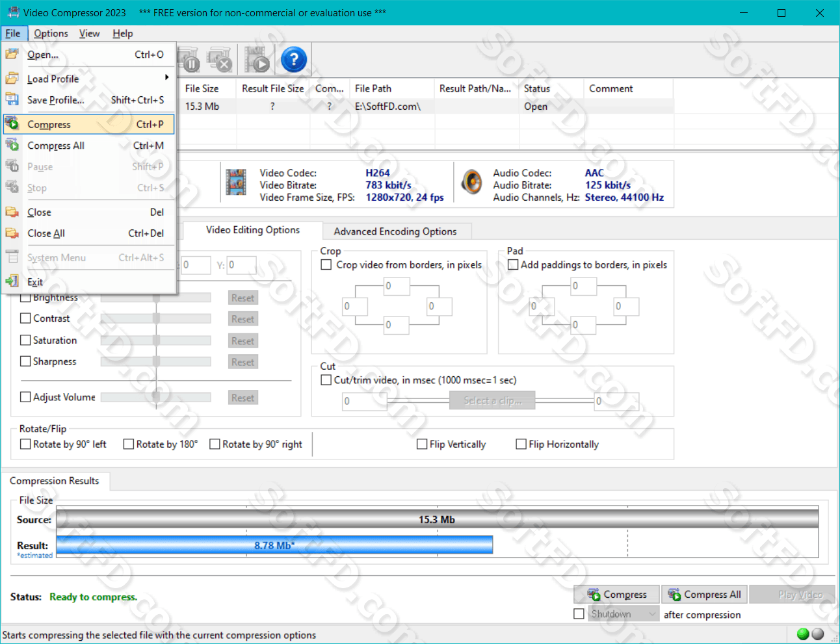Click the File Path column header
This screenshot has width=840, height=644.
392,88
